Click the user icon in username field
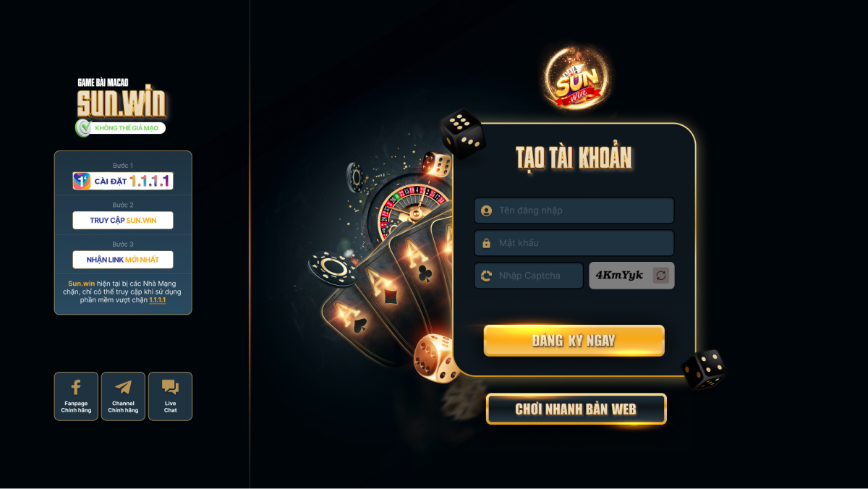 point(486,211)
